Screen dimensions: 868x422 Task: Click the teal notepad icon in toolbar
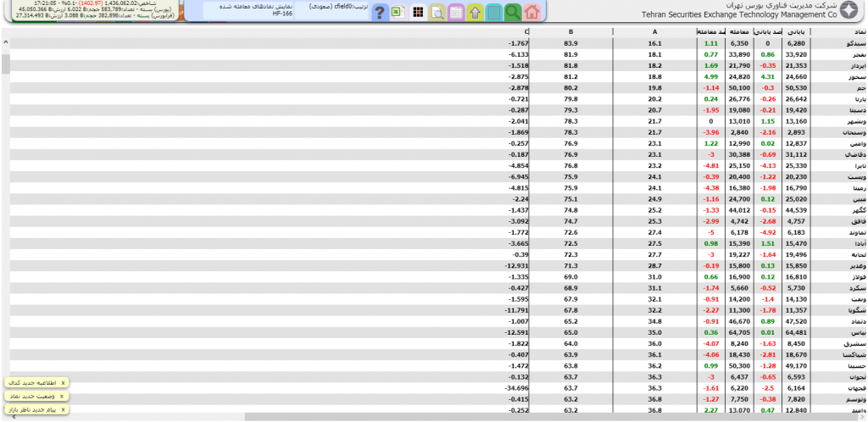click(x=493, y=12)
